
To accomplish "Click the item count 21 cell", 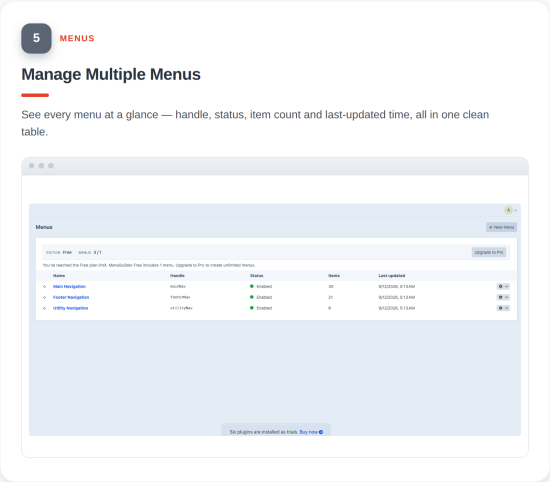I will [330, 297].
